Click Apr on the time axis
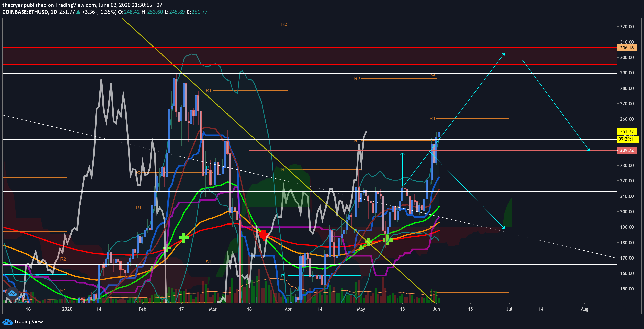Screen dimensions: 644x329 point(288,309)
